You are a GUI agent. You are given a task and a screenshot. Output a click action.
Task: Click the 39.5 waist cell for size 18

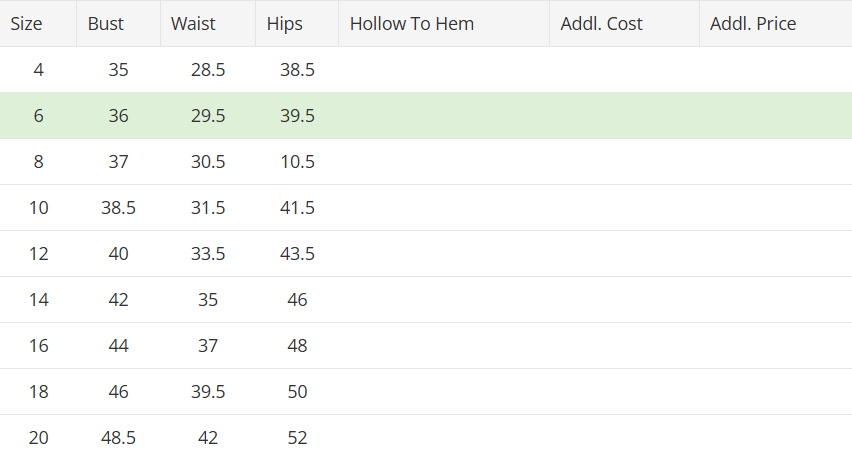click(x=208, y=392)
